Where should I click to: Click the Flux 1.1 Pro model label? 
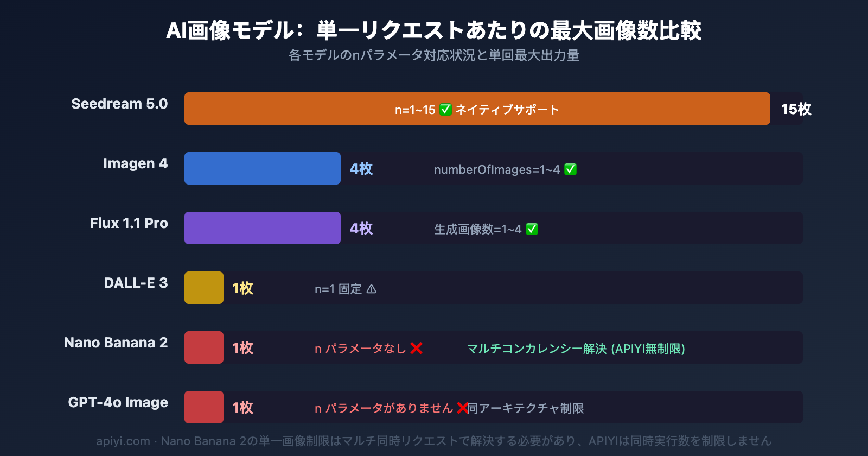(129, 223)
